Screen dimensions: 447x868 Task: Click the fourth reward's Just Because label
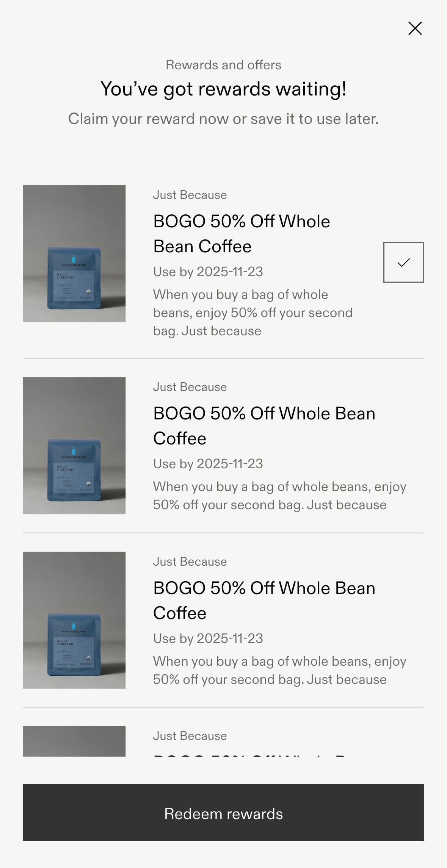pos(190,736)
